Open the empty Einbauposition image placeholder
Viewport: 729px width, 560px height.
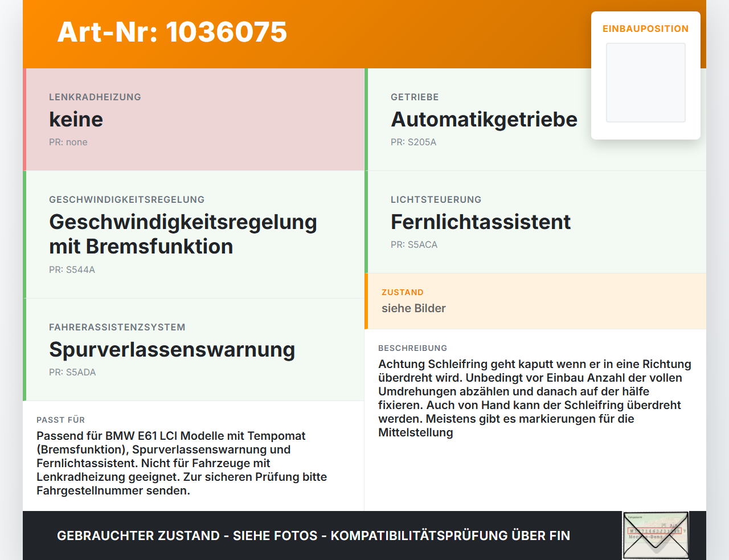coord(646,83)
